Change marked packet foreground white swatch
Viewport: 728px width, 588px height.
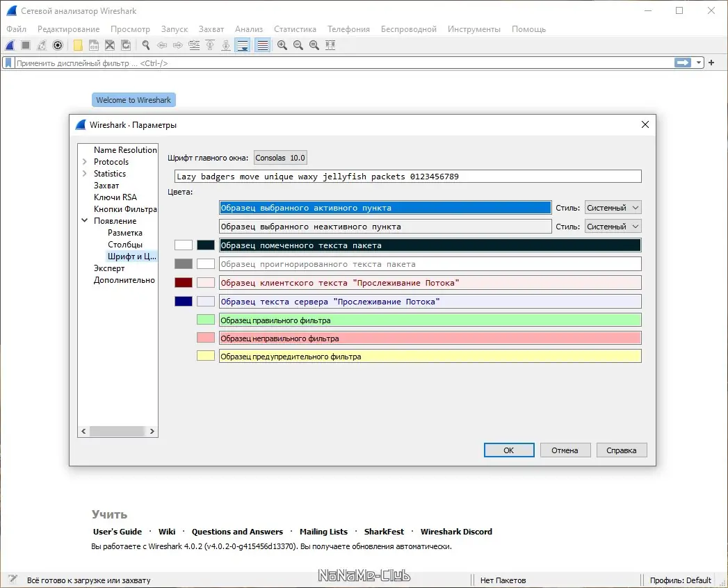pyautogui.click(x=184, y=245)
